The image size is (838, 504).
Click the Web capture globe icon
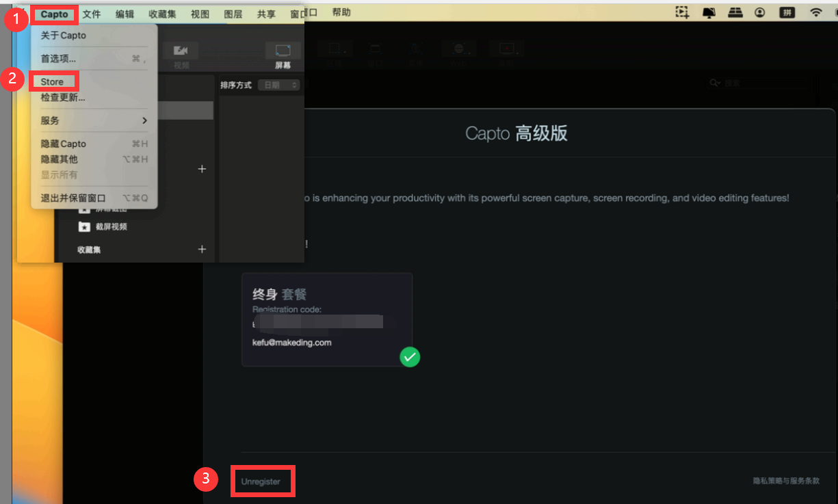(458, 49)
